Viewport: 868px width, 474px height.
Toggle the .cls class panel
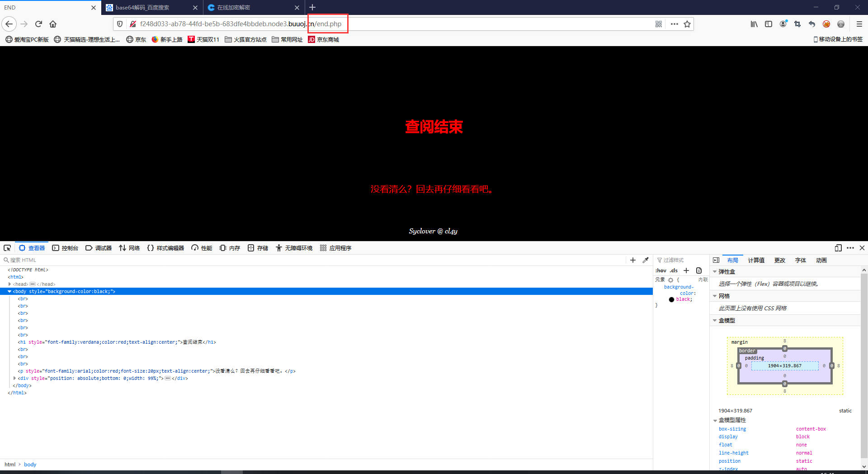[674, 270]
